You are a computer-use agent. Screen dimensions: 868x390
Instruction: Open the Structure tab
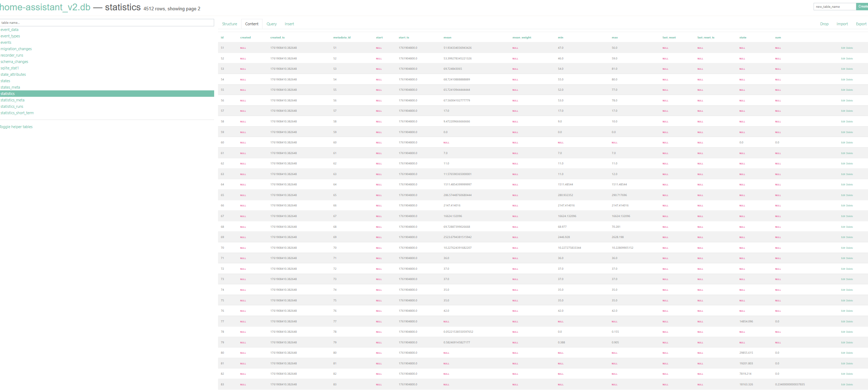pos(229,24)
